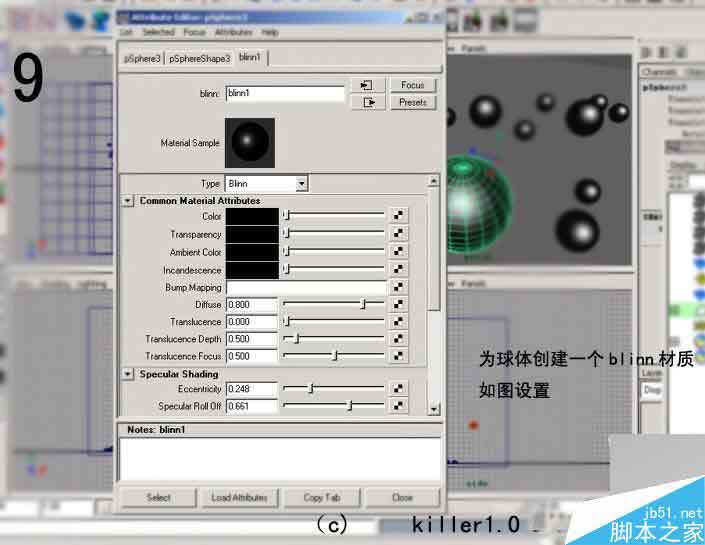Click the attribute list scroll down arrow
This screenshot has width=705, height=545.
click(x=433, y=409)
